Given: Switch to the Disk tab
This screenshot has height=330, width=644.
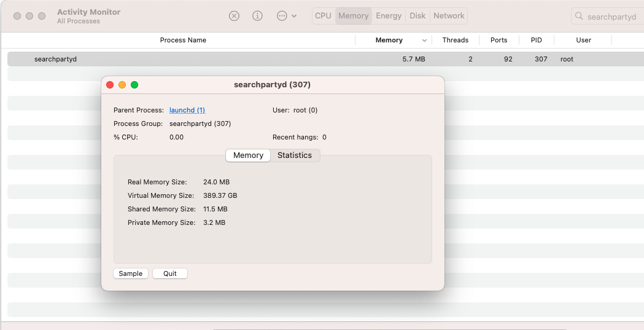Looking at the screenshot, I should [x=417, y=15].
